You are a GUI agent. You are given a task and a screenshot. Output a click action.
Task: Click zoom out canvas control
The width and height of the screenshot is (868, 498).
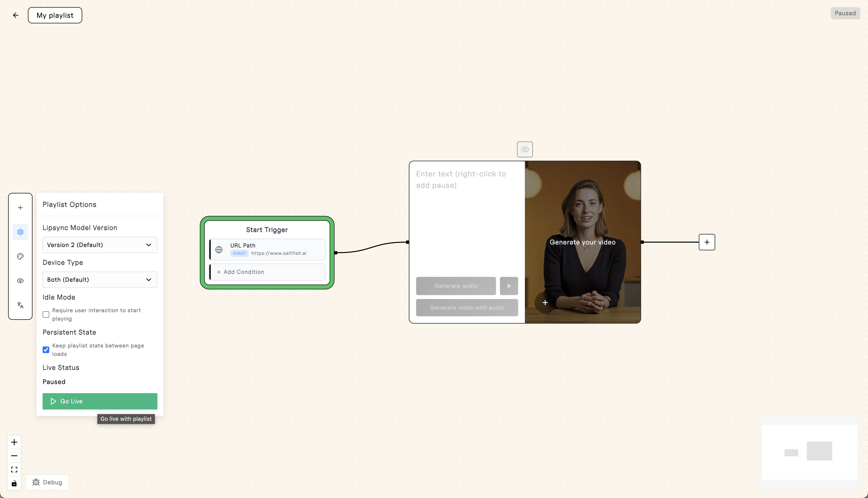pyautogui.click(x=14, y=456)
